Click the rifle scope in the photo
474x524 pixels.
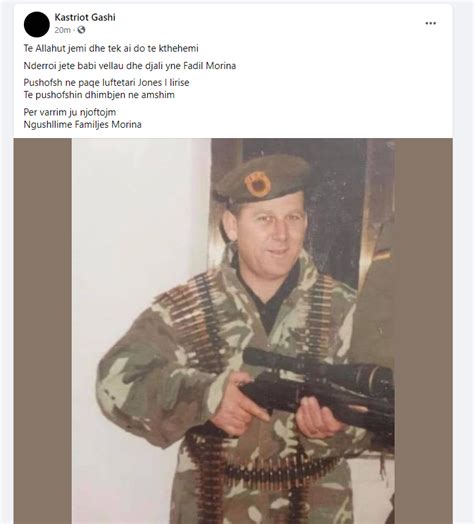[318, 370]
